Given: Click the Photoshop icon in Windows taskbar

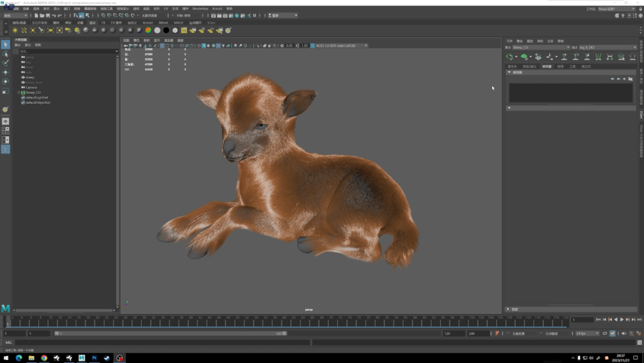Looking at the screenshot, I should (x=94, y=358).
